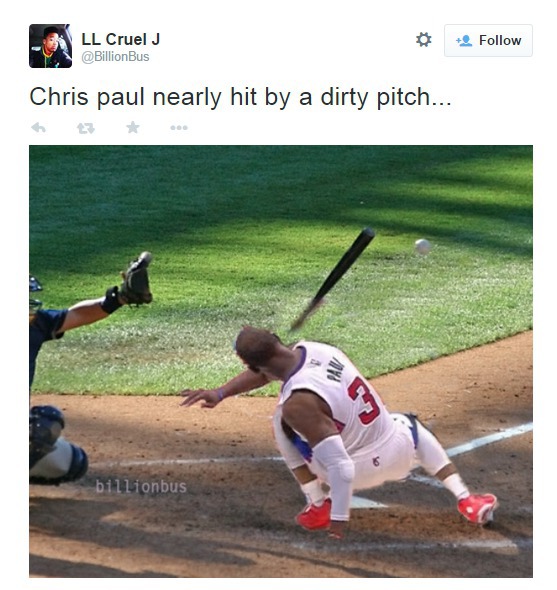Reply to the tweet with the arrow icon
This screenshot has height=590, width=557.
[x=38, y=128]
